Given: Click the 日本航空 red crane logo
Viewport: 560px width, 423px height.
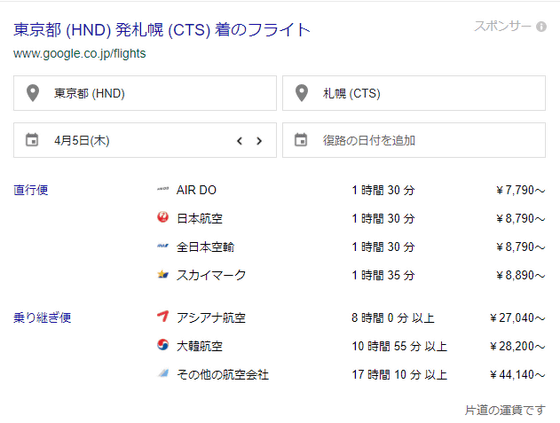Looking at the screenshot, I should coord(163,217).
